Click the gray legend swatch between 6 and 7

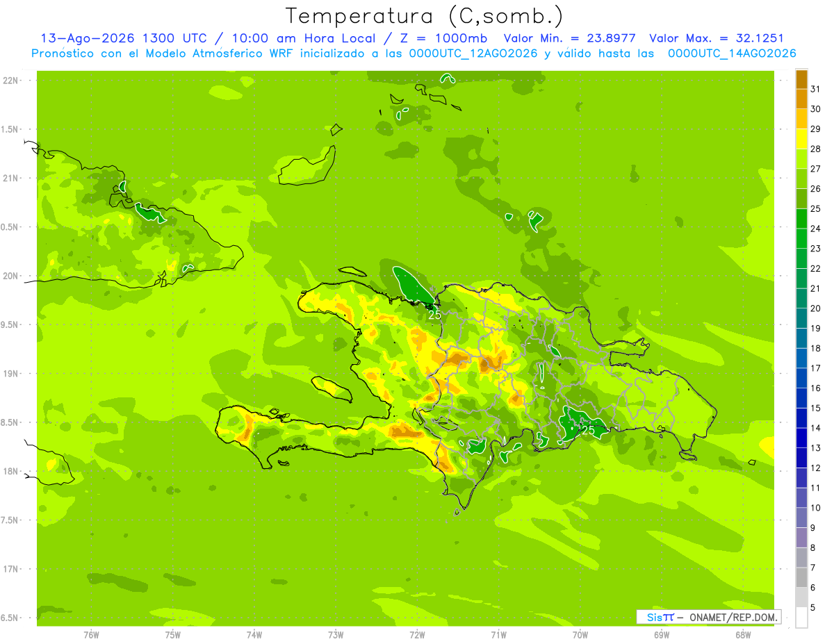click(x=801, y=577)
